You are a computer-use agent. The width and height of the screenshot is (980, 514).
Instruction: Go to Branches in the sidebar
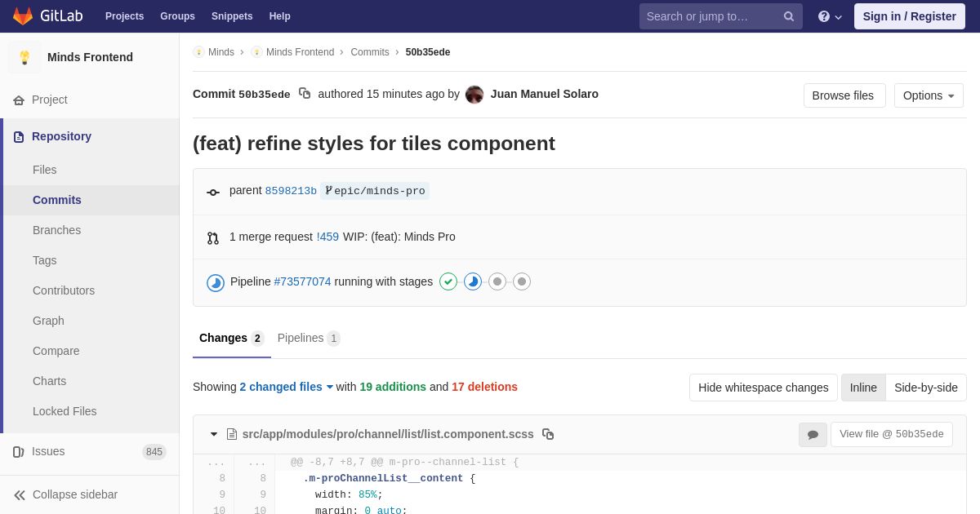click(x=57, y=230)
